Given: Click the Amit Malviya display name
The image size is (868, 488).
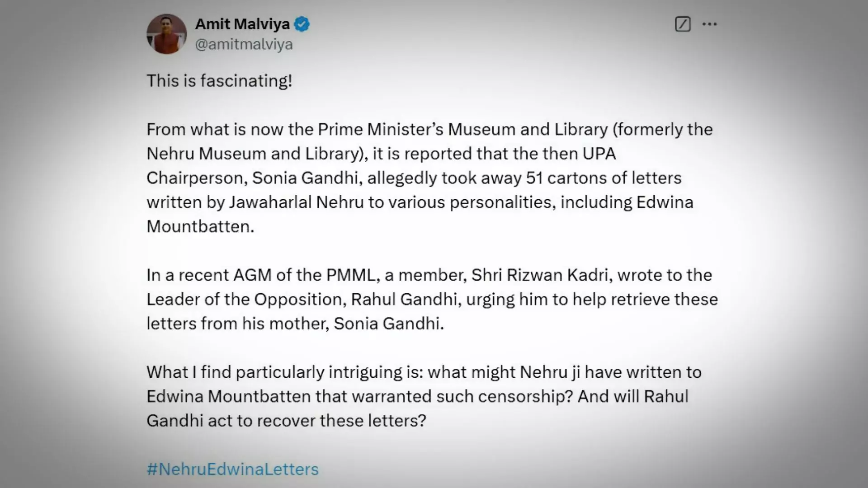Looking at the screenshot, I should pos(242,24).
